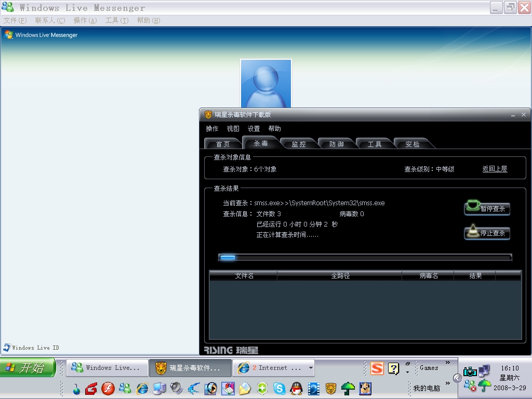
Task: Click the taskbar clock showing 16:10
Action: click(510, 368)
